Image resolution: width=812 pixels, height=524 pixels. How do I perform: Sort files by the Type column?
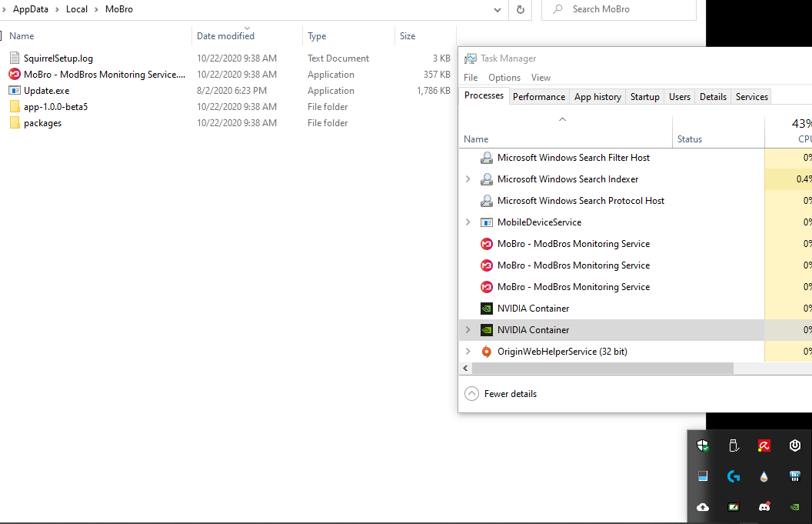(348, 35)
